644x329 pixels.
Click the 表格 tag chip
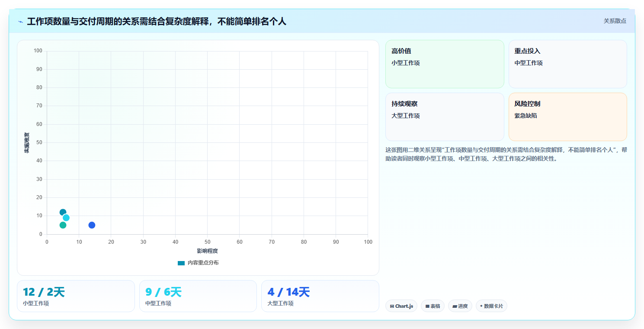tap(433, 306)
